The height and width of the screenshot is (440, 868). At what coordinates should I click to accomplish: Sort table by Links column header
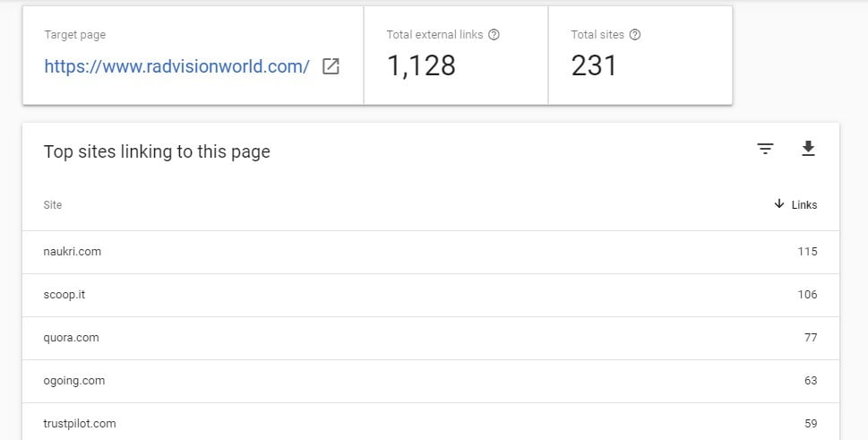click(804, 205)
